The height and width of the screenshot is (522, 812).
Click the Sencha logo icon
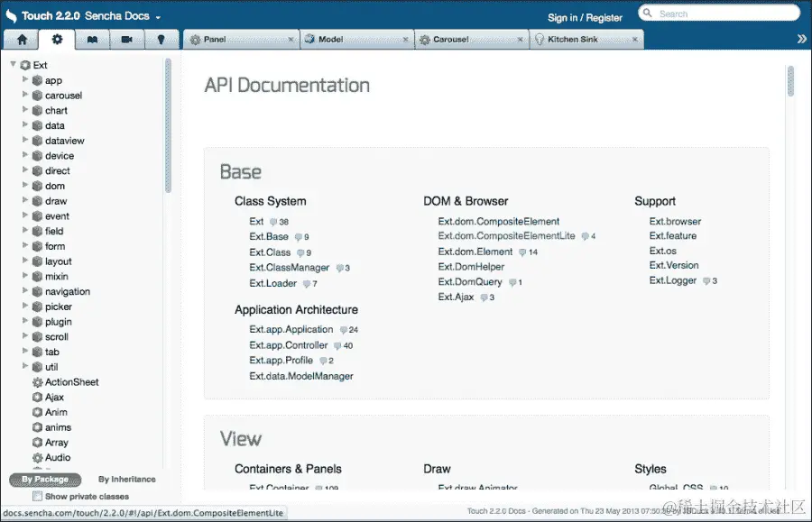tap(12, 16)
